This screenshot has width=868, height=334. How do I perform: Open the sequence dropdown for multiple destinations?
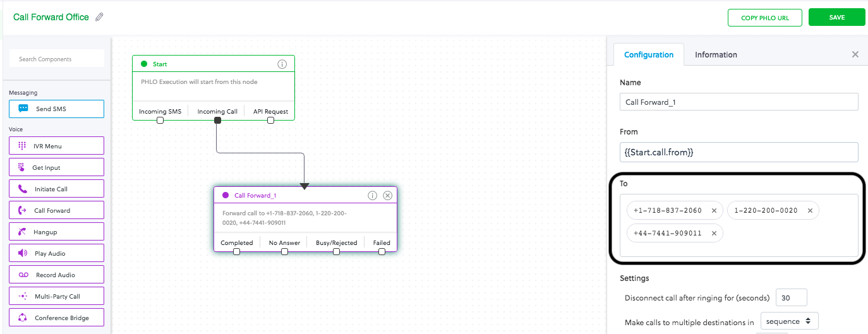point(790,321)
